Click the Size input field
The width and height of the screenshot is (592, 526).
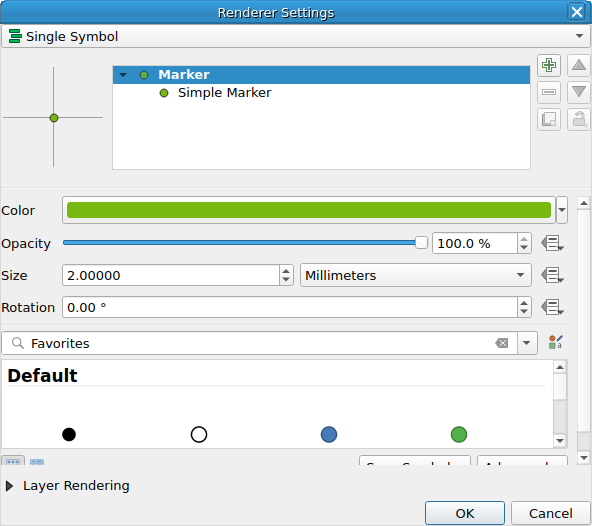[x=171, y=275]
